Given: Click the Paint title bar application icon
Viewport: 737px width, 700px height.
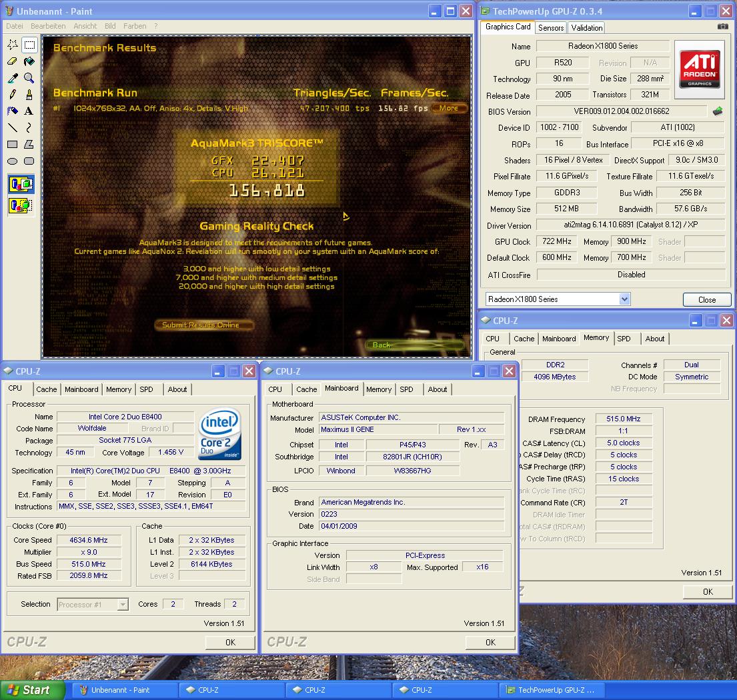Looking at the screenshot, I should (9, 11).
